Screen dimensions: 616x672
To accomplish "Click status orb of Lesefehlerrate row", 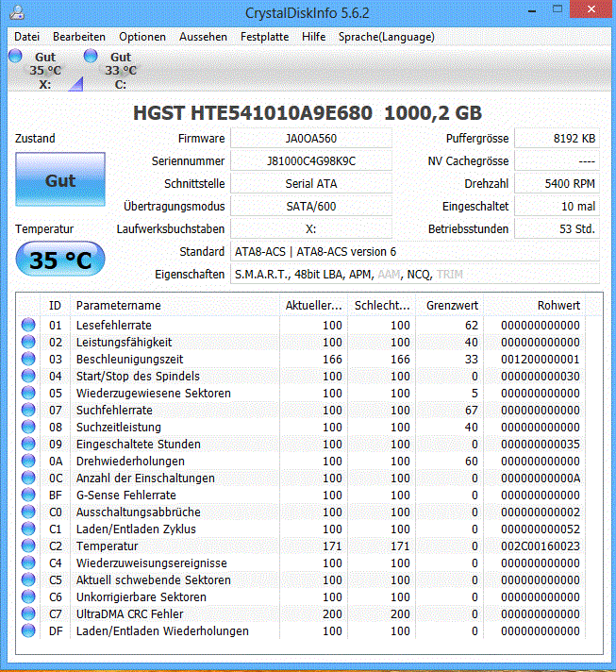I will click(x=28, y=325).
